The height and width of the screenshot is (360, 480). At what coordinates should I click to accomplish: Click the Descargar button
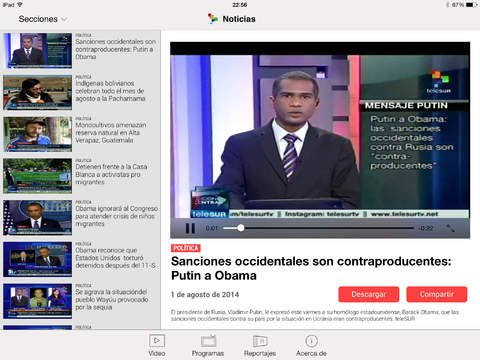(x=369, y=294)
